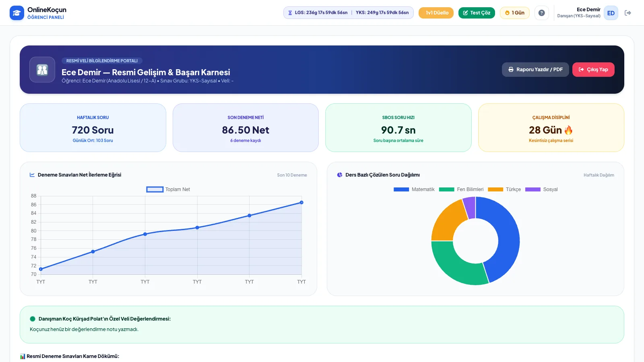Click the 1 Gün streak badge
This screenshot has height=362, width=644.
coord(515,13)
